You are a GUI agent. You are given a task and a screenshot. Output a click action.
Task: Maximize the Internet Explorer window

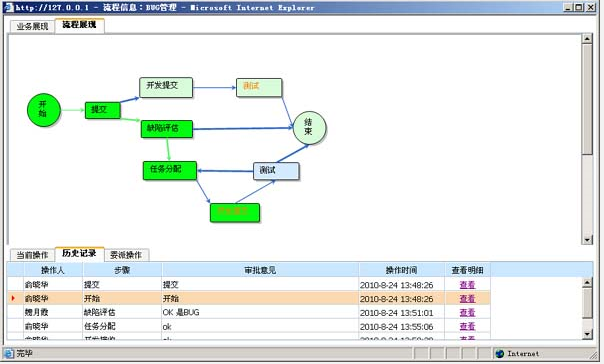(579, 7)
